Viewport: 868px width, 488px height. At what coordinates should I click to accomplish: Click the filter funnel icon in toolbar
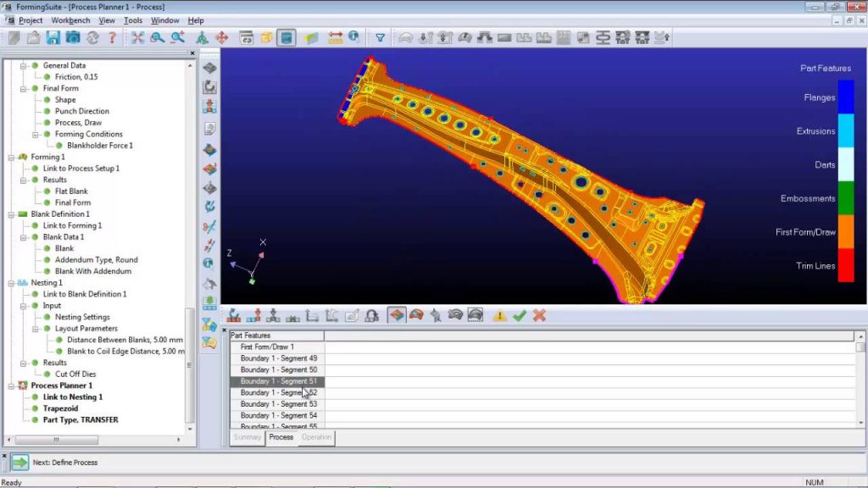pyautogui.click(x=381, y=37)
